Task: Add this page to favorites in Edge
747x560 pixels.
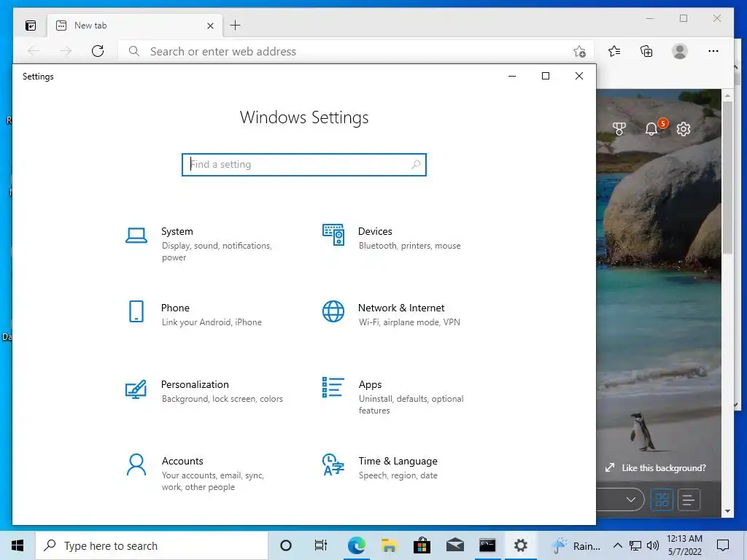Action: pyautogui.click(x=579, y=52)
